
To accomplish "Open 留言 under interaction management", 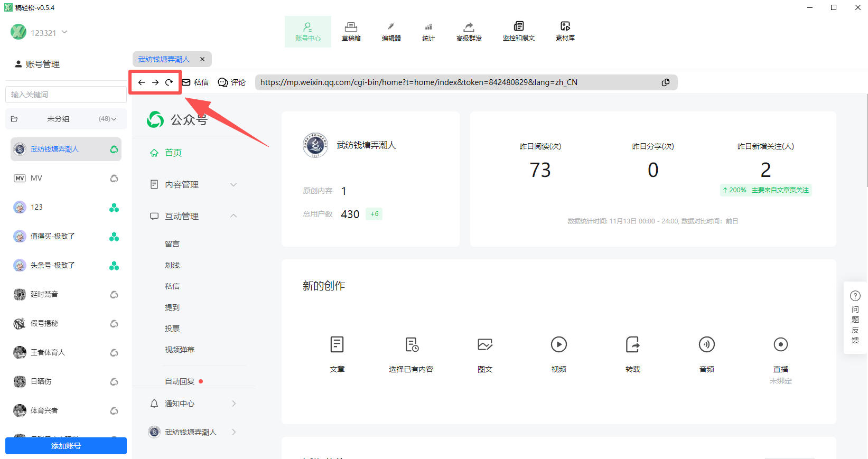I will point(172,244).
